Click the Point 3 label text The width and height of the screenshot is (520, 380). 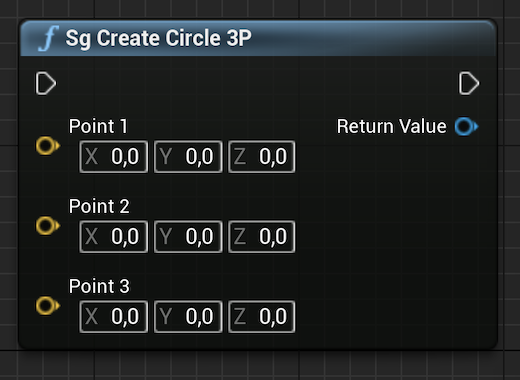tap(99, 286)
